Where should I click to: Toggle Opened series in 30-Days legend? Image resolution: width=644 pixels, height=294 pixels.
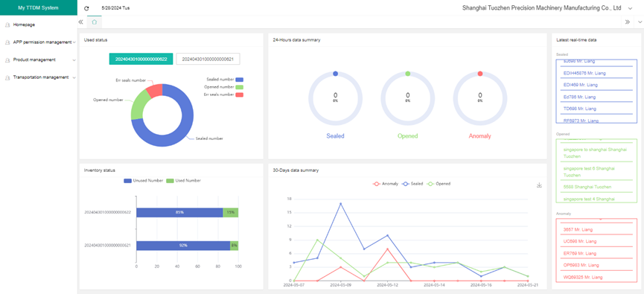[439, 184]
